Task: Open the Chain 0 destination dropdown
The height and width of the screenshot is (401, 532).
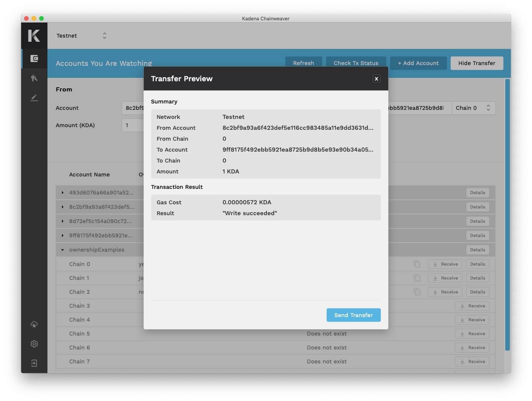Action: pos(473,108)
